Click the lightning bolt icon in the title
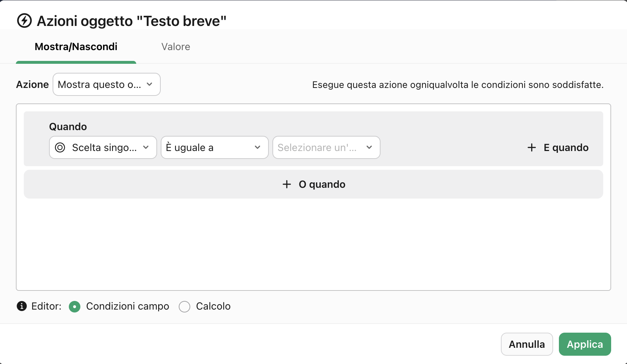Image resolution: width=627 pixels, height=364 pixels. [x=24, y=21]
